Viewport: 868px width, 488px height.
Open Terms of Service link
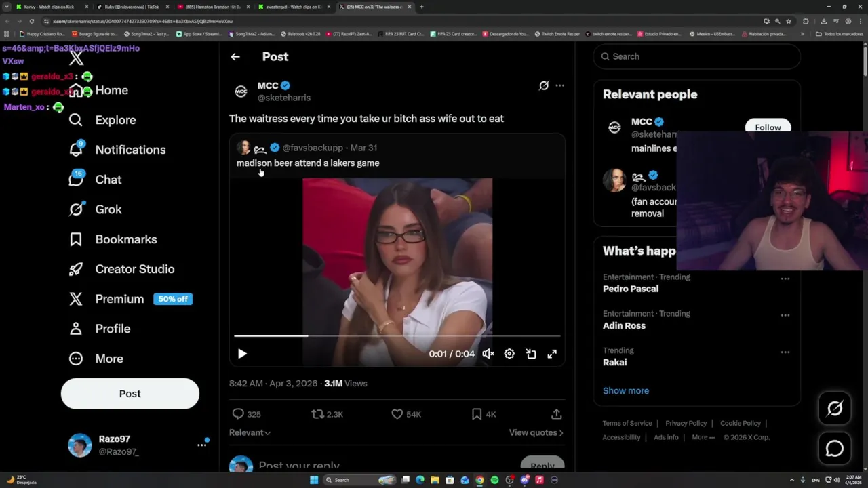click(x=627, y=423)
